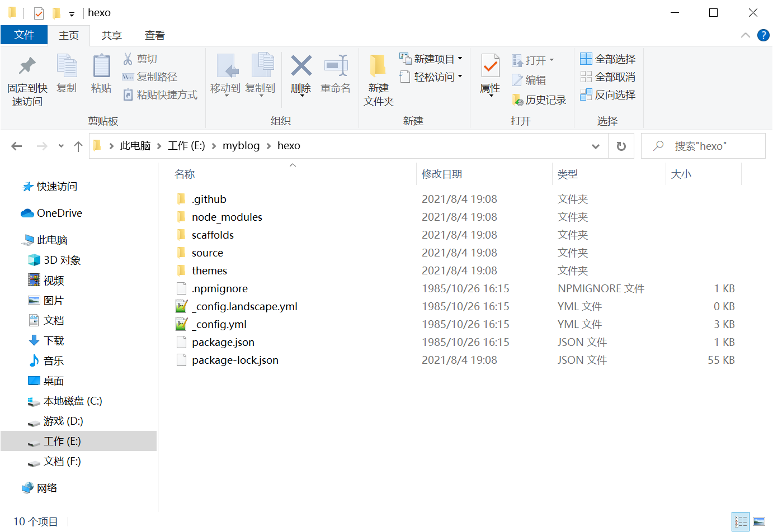Click the Rename (重命名) icon
The height and width of the screenshot is (532, 773).
(x=336, y=66)
